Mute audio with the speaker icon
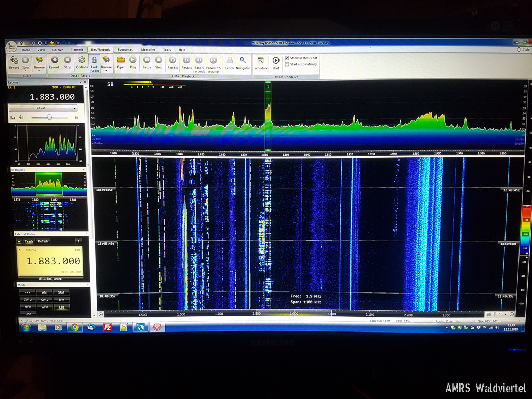The width and height of the screenshot is (532, 399). (21, 117)
